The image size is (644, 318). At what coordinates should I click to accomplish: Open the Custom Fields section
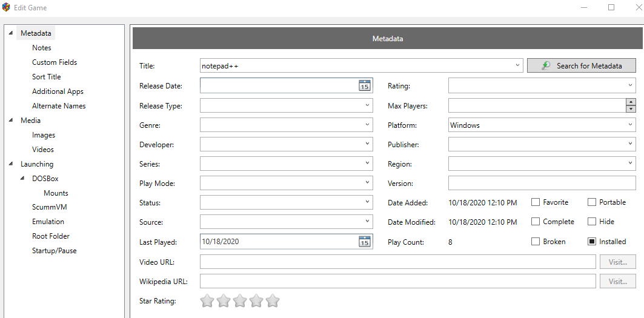(x=55, y=62)
